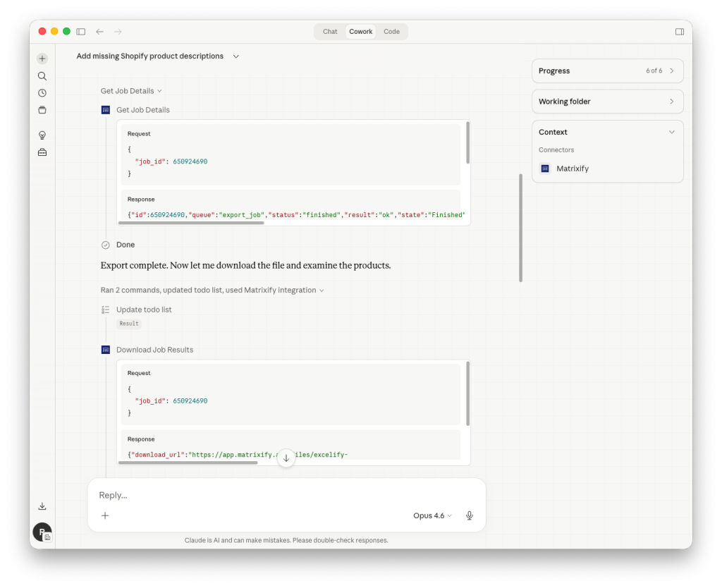Collapse the Context section
This screenshot has height=588, width=722.
point(671,132)
